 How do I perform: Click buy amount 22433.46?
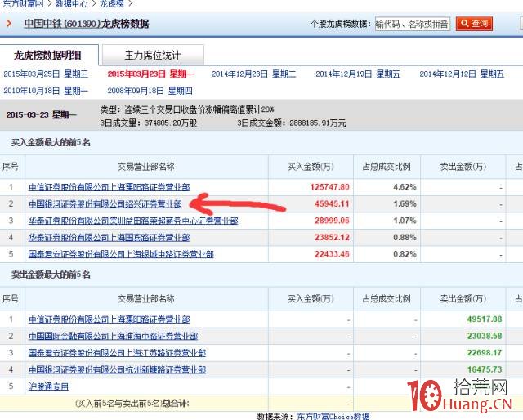332,254
